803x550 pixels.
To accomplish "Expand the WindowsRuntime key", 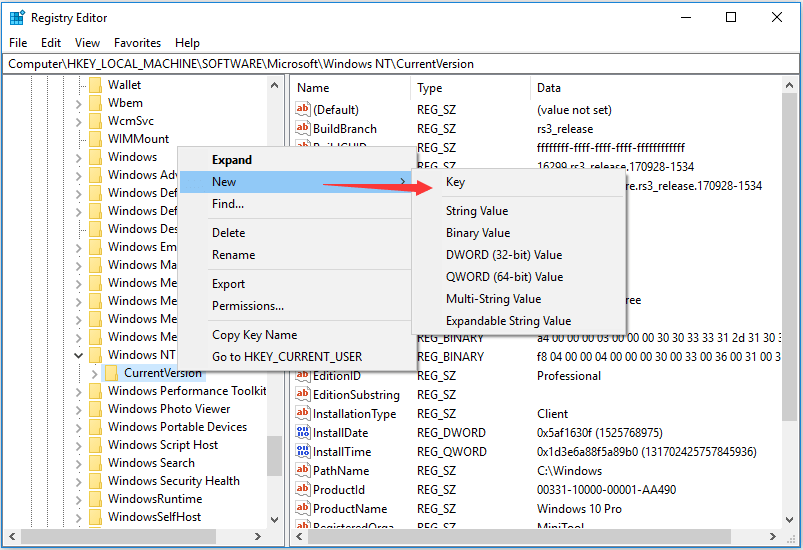I will click(78, 500).
